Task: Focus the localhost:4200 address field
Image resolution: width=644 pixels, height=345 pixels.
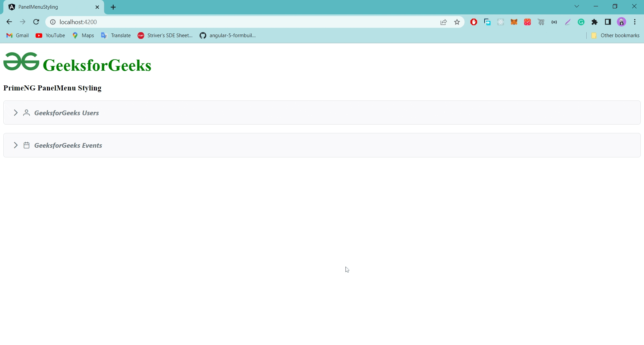Action: point(247,22)
